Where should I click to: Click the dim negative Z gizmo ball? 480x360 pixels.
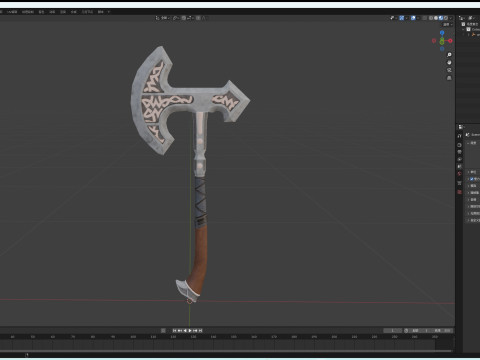click(x=442, y=49)
